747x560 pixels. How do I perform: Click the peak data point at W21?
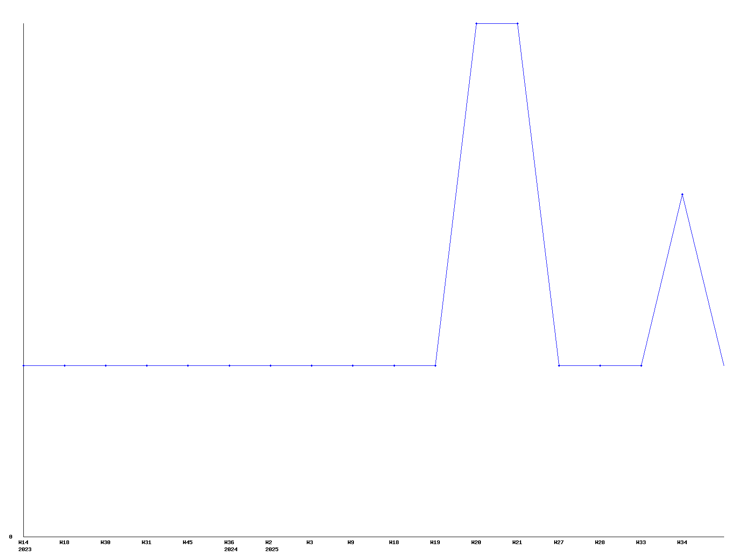click(x=517, y=23)
